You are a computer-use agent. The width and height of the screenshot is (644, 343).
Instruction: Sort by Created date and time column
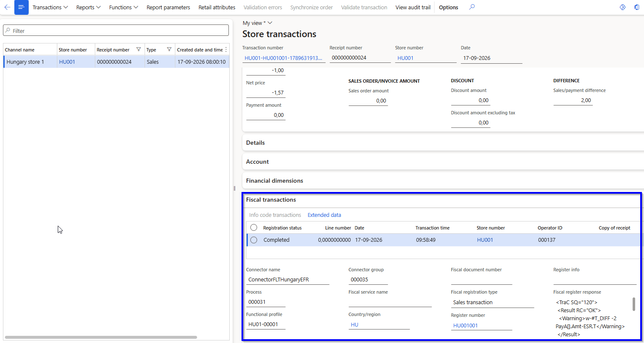[200, 49]
